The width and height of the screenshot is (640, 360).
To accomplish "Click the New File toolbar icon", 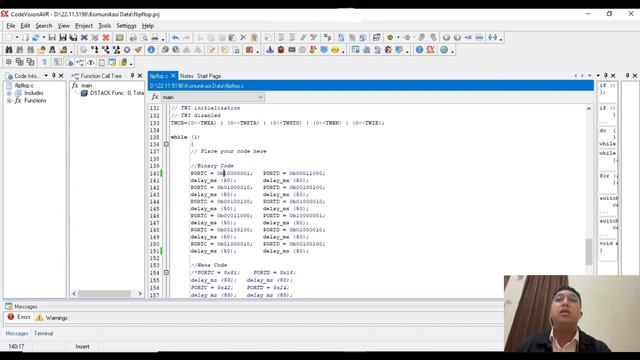I will pos(9,38).
